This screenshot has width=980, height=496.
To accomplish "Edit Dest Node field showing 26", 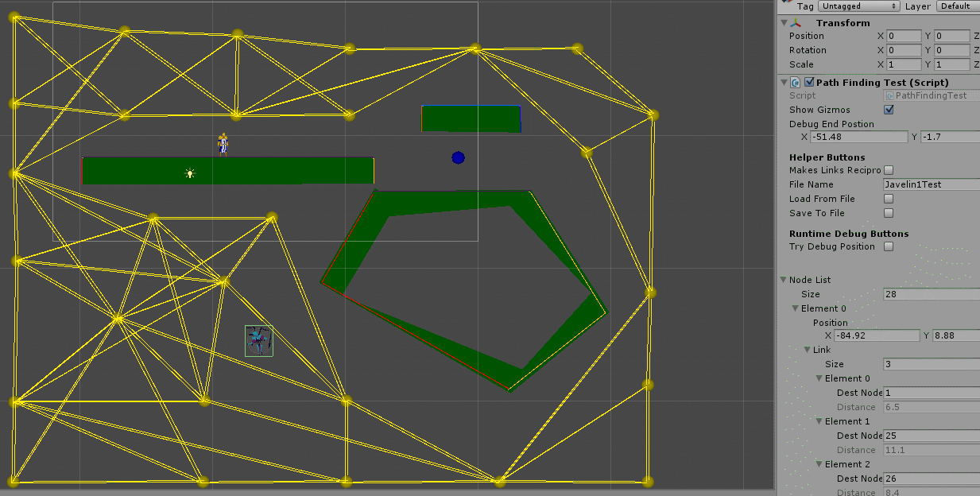I will (932, 479).
